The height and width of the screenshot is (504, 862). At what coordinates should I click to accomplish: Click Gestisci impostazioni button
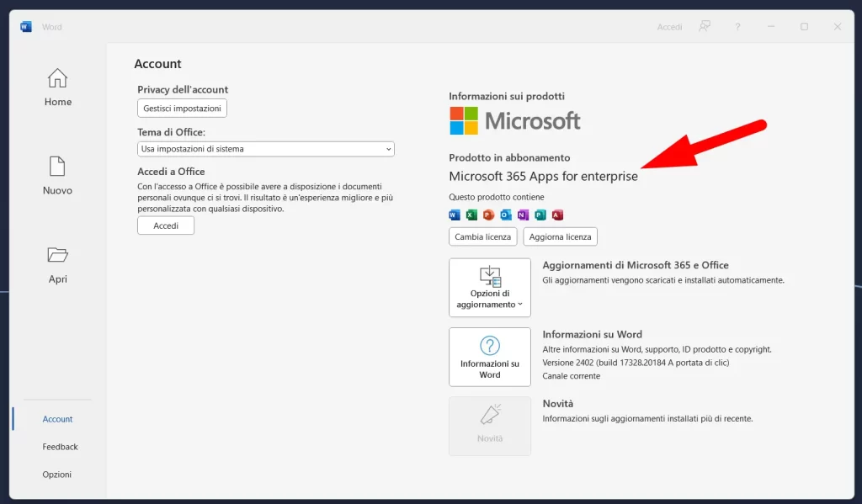[x=182, y=109]
